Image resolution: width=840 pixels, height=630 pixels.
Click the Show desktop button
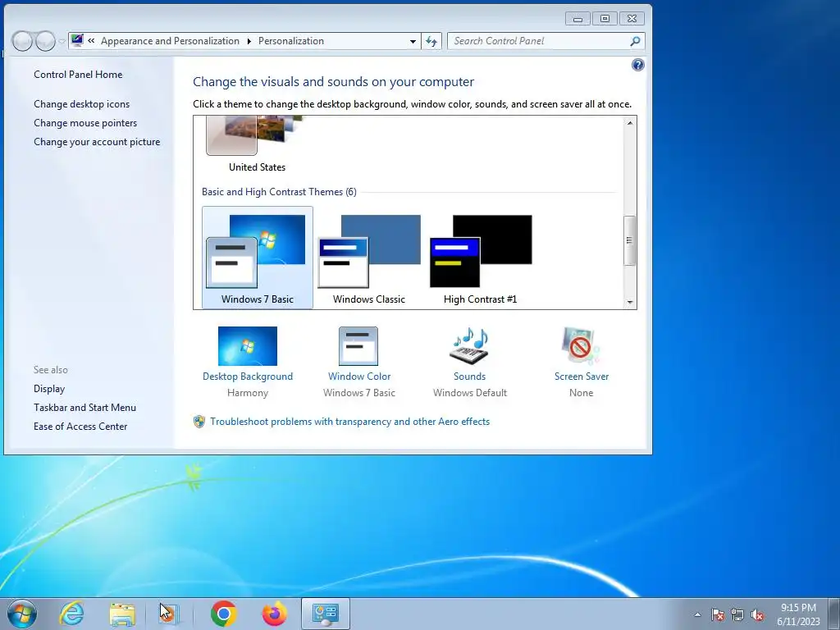tap(834, 614)
